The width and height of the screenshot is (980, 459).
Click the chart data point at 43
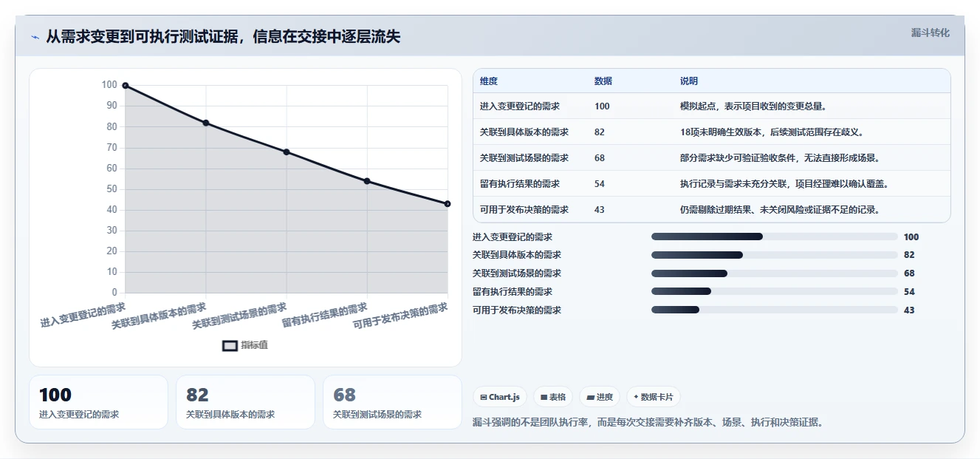(x=448, y=204)
